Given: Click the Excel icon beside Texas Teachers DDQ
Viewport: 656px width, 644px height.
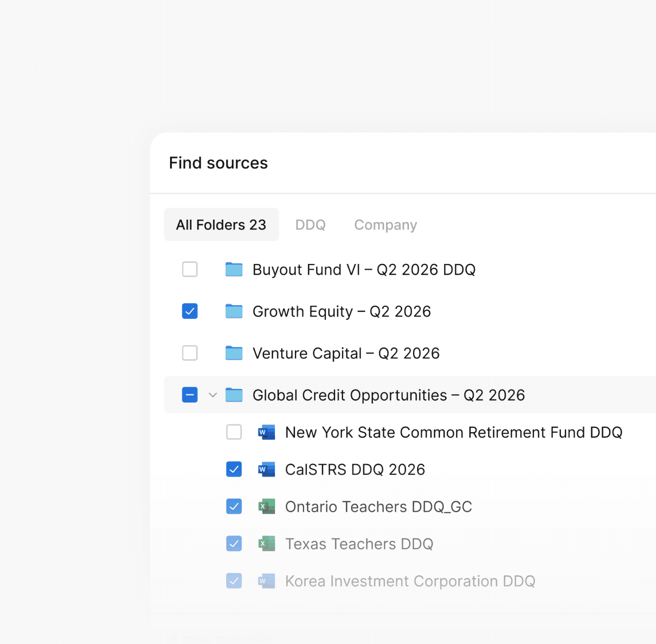Looking at the screenshot, I should click(266, 544).
